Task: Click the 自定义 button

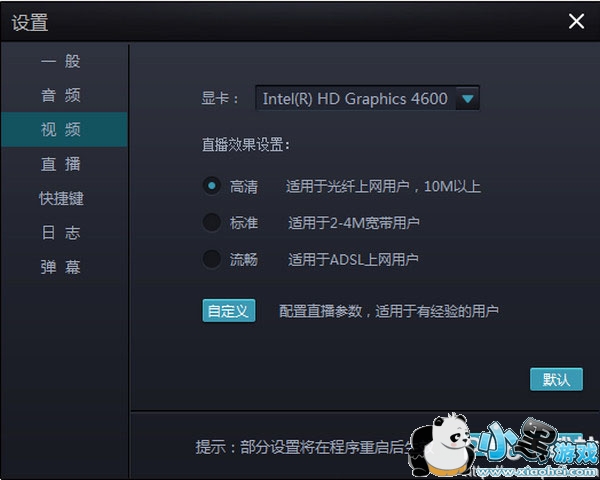Action: click(x=229, y=311)
